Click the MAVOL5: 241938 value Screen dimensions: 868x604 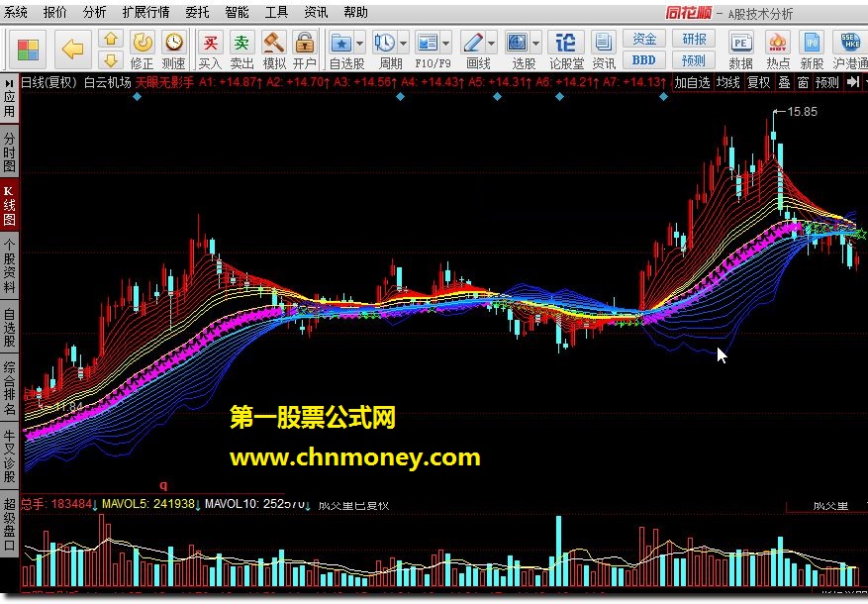148,504
